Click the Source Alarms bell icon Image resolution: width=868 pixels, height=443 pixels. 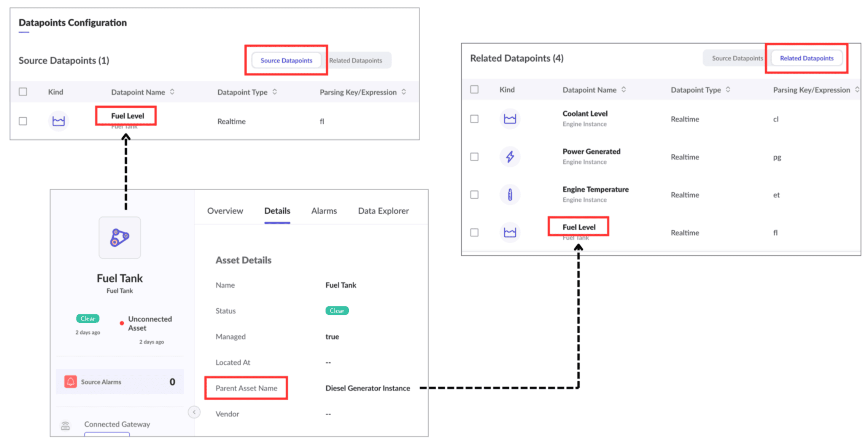(x=70, y=381)
